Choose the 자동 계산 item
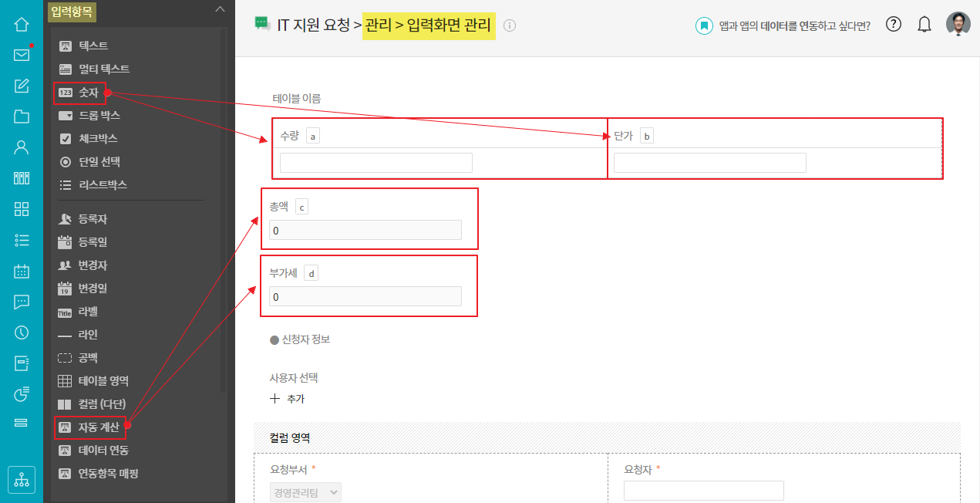This screenshot has height=503, width=980. [97, 427]
